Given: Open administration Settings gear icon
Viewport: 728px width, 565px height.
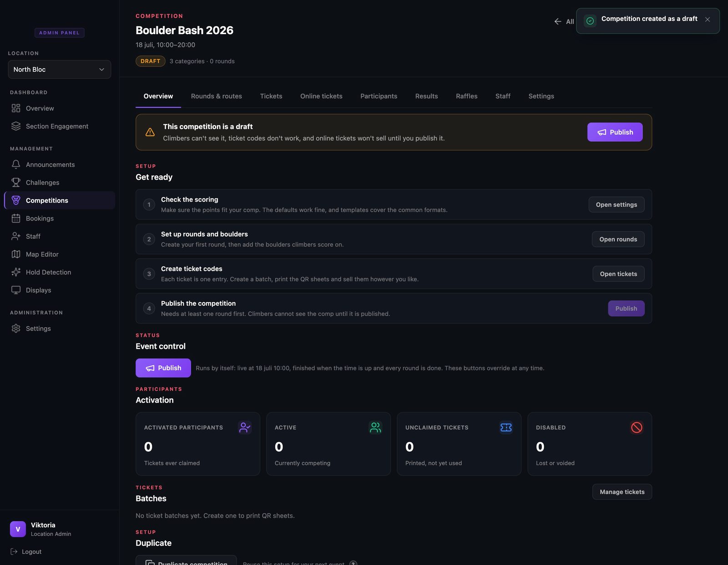Looking at the screenshot, I should 16,328.
